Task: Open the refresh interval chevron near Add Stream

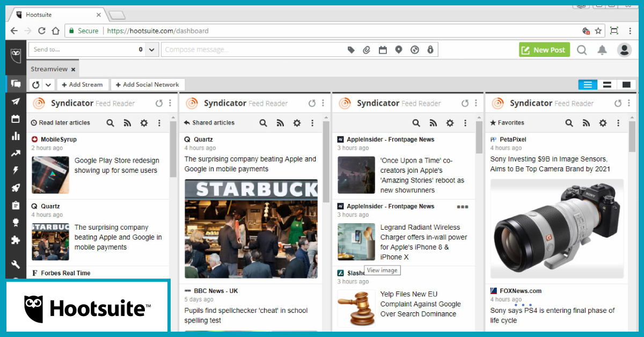Action: coord(49,84)
